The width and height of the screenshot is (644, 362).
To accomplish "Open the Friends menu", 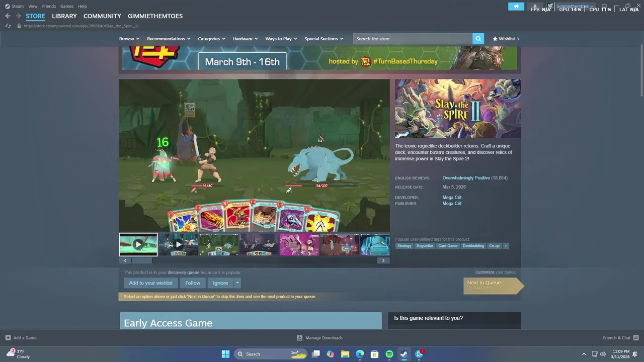I will coord(49,7).
